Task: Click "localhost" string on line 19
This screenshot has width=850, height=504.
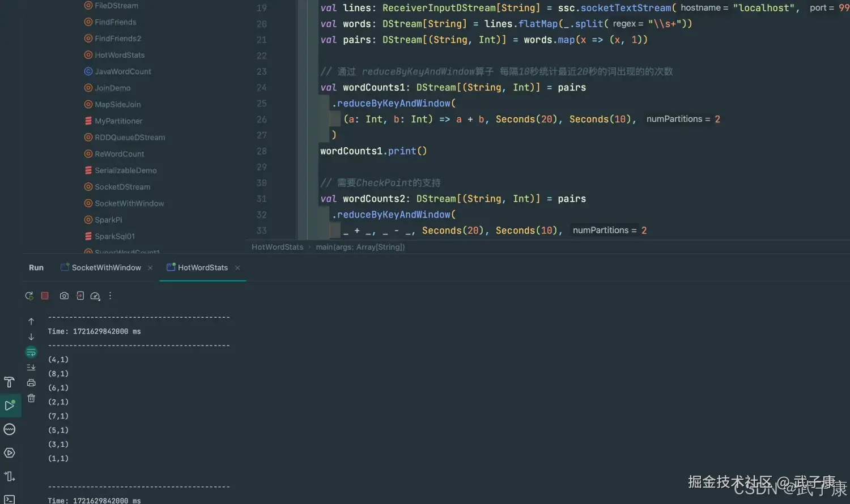Action: point(764,8)
